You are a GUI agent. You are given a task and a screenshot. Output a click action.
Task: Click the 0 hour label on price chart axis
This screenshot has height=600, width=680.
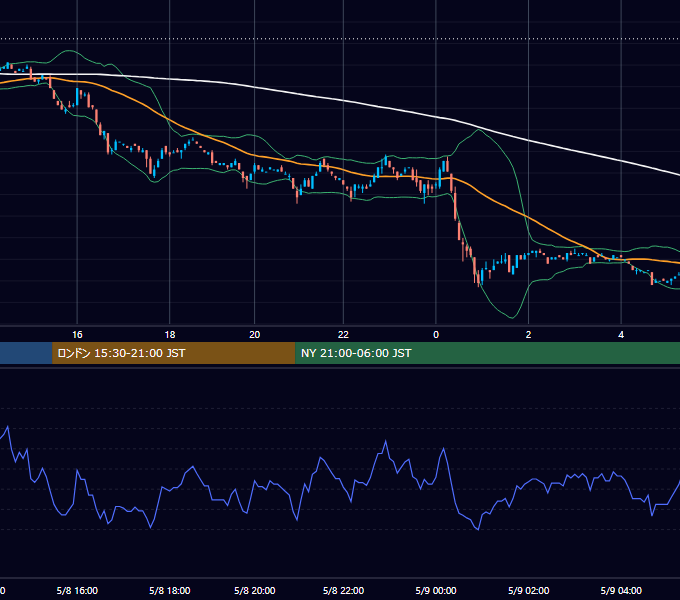436,335
